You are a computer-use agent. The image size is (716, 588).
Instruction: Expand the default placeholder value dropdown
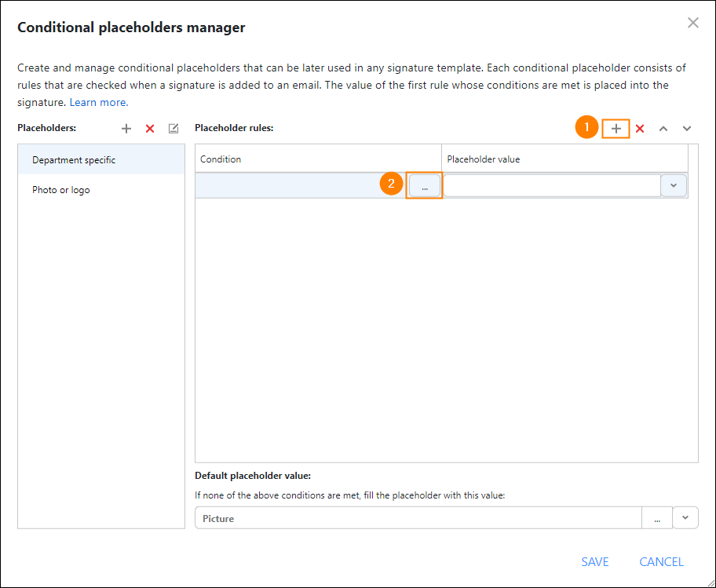point(685,517)
